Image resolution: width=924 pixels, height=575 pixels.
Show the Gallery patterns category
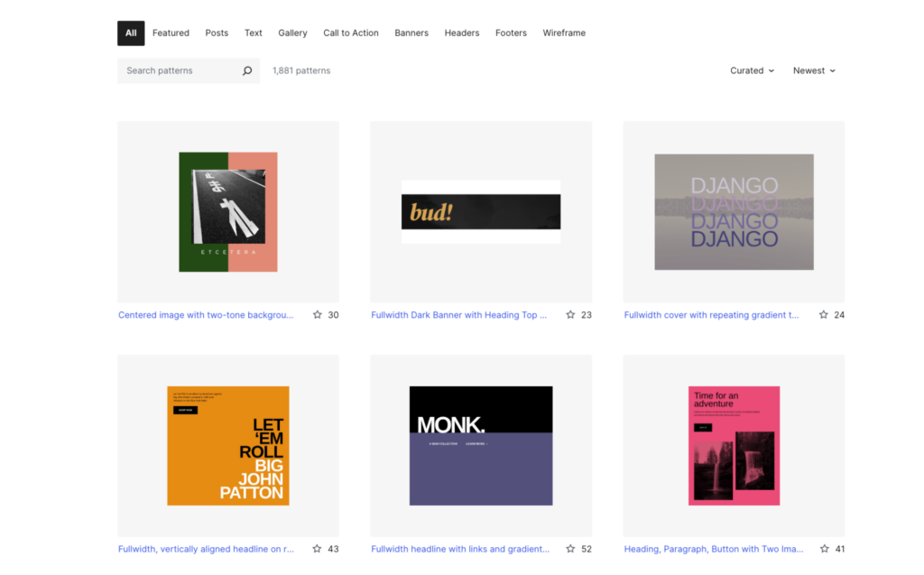pyautogui.click(x=292, y=33)
